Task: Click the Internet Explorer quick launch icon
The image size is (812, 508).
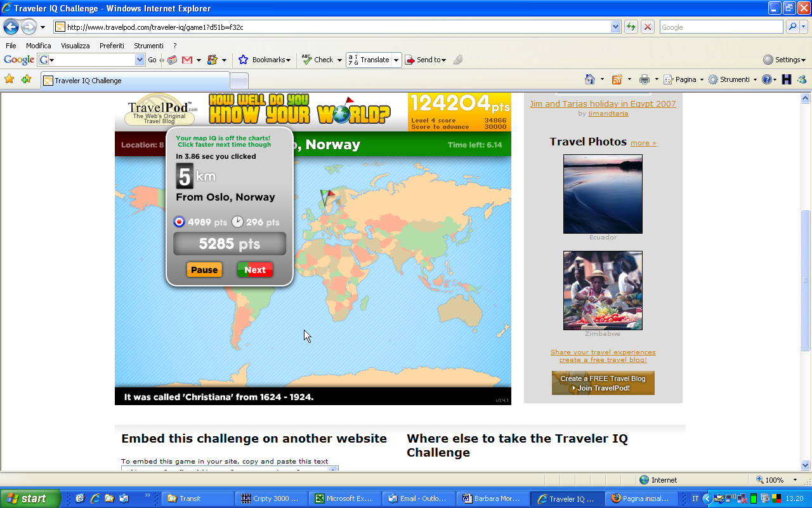Action: tap(95, 498)
